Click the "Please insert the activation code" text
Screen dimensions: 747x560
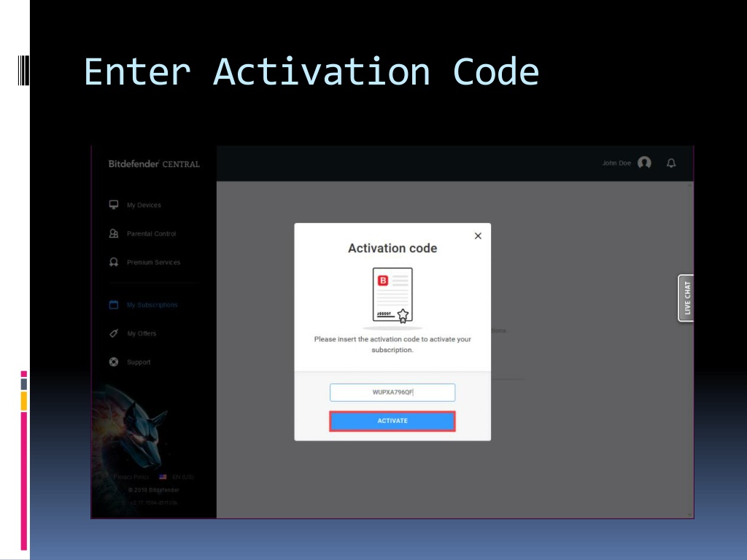pyautogui.click(x=392, y=344)
